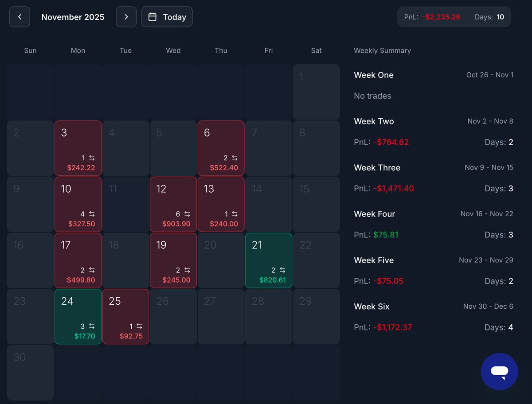Open November 17 showing $499.80

[x=78, y=260]
